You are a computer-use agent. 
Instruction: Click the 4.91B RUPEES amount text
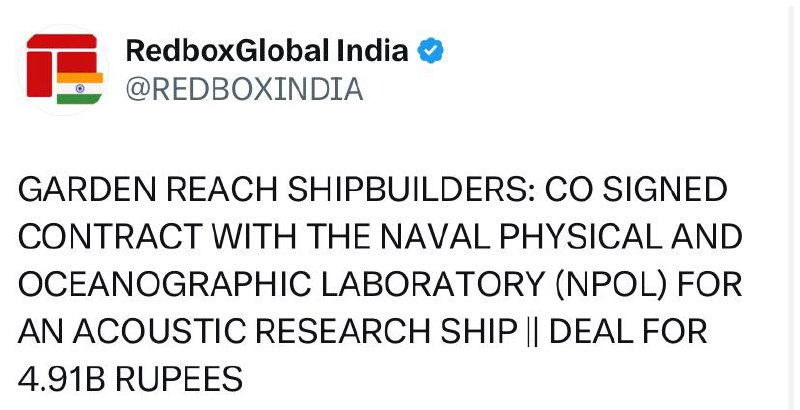pos(130,380)
